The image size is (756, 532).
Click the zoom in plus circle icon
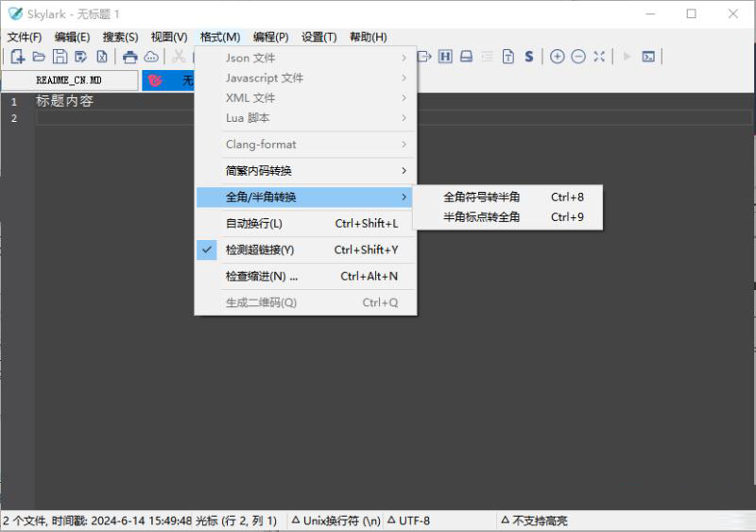pos(557,57)
